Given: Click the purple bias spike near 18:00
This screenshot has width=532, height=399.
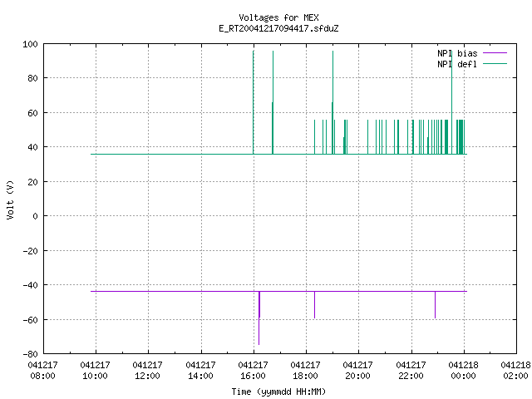Looking at the screenshot, I should coord(314,305).
